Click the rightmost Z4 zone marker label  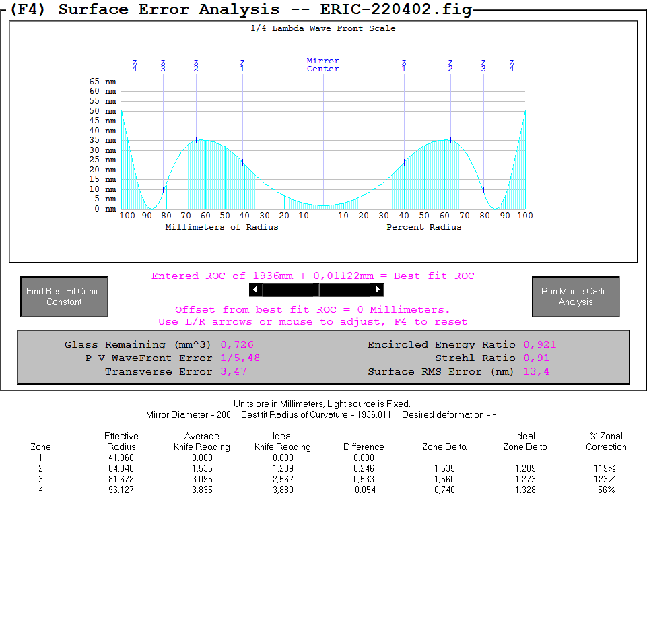click(512, 65)
